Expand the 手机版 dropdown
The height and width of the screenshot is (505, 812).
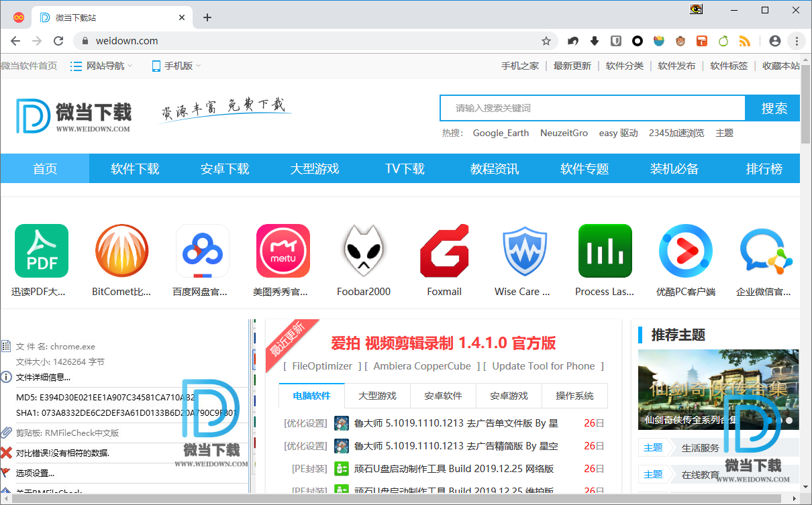point(176,66)
